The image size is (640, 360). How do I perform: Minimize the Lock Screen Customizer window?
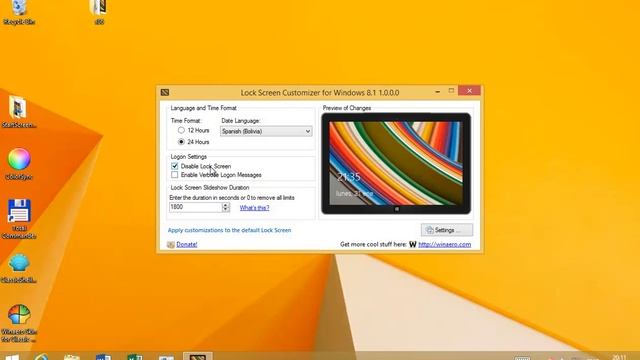[x=438, y=91]
